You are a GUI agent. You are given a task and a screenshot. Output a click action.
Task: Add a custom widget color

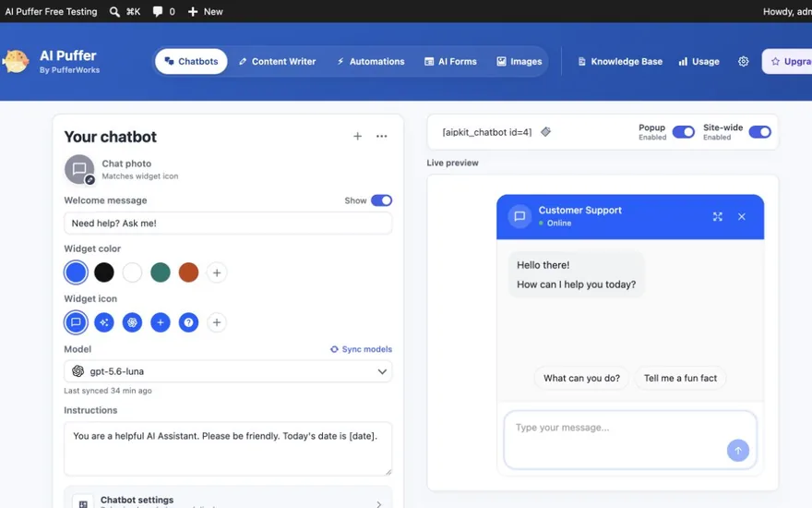217,272
